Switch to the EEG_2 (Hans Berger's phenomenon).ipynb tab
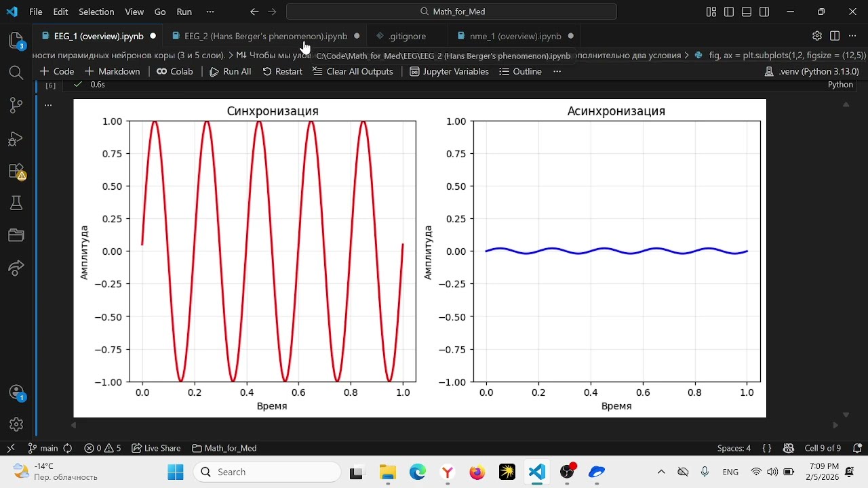This screenshot has width=868, height=488. (x=265, y=36)
